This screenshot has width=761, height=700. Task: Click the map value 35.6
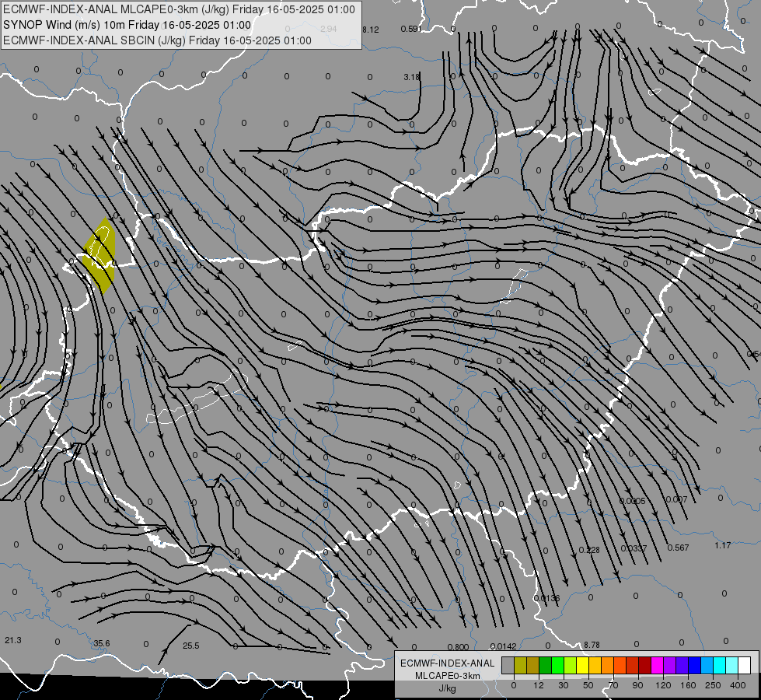[x=101, y=643]
